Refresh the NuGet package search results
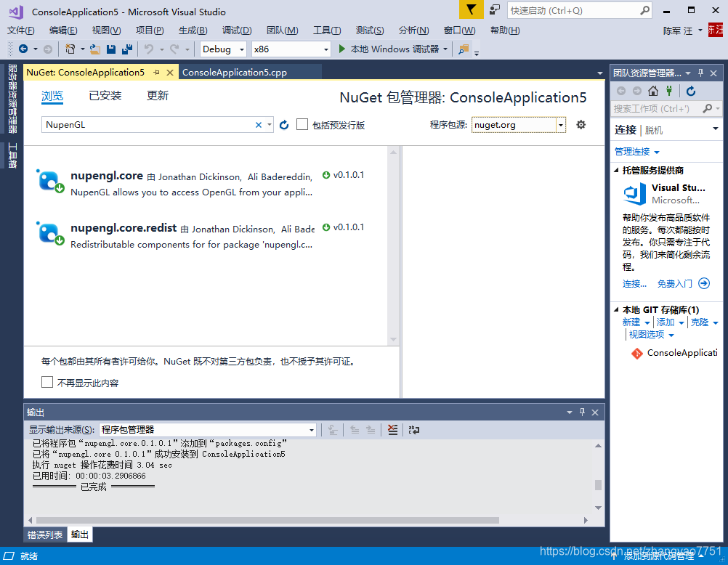 [x=284, y=125]
